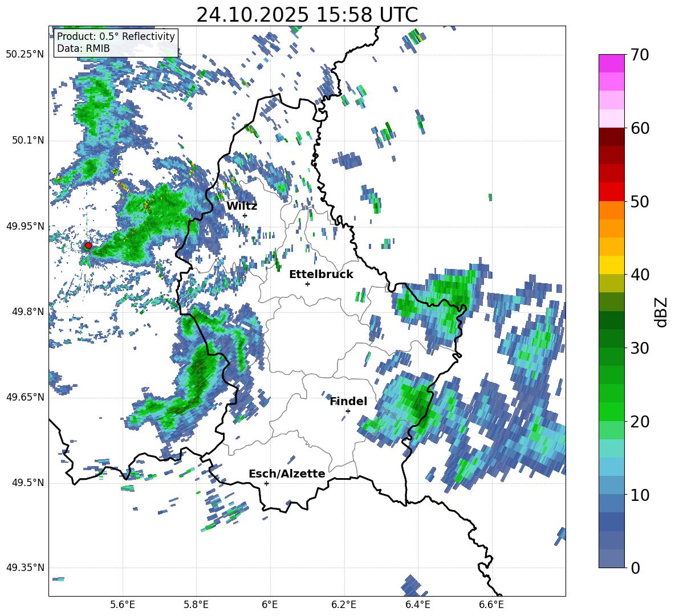Click the colorbar tick label 20
The height and width of the screenshot is (616, 675).
(640, 421)
